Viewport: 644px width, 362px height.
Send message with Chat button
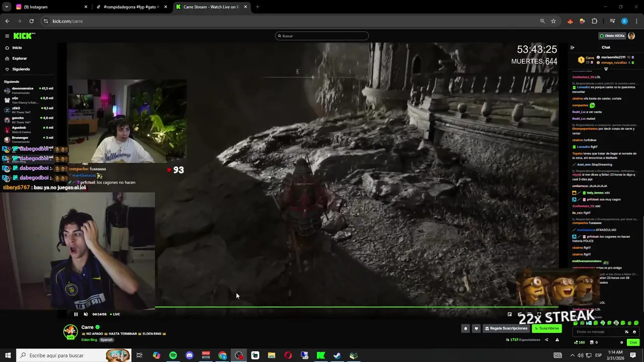click(x=633, y=342)
